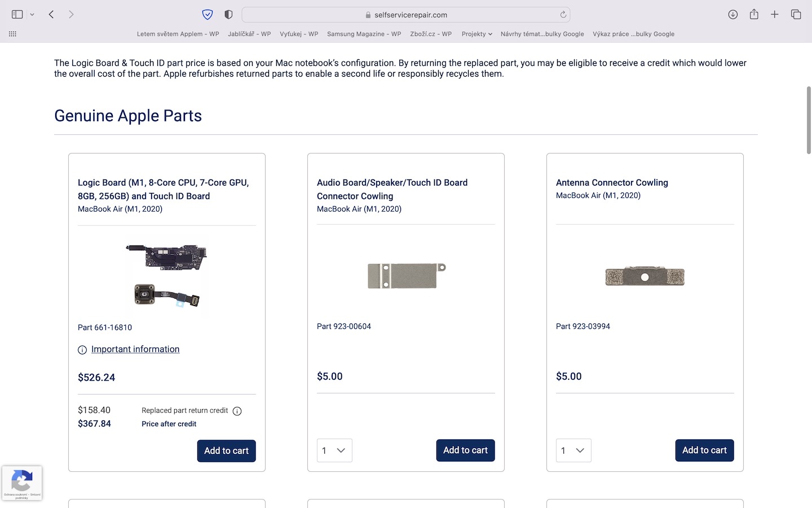The width and height of the screenshot is (812, 508).
Task: Open quantity dropdown for Audio Board Cowling
Action: 334,450
